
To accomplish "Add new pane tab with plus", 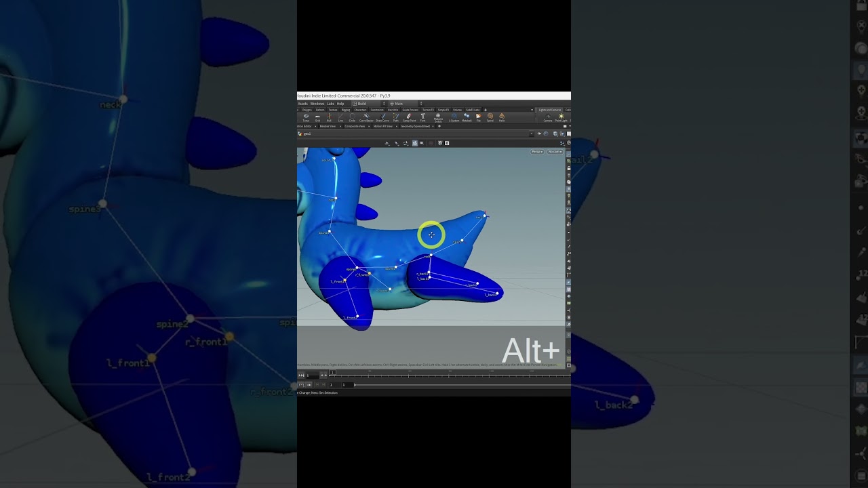I will click(x=439, y=126).
